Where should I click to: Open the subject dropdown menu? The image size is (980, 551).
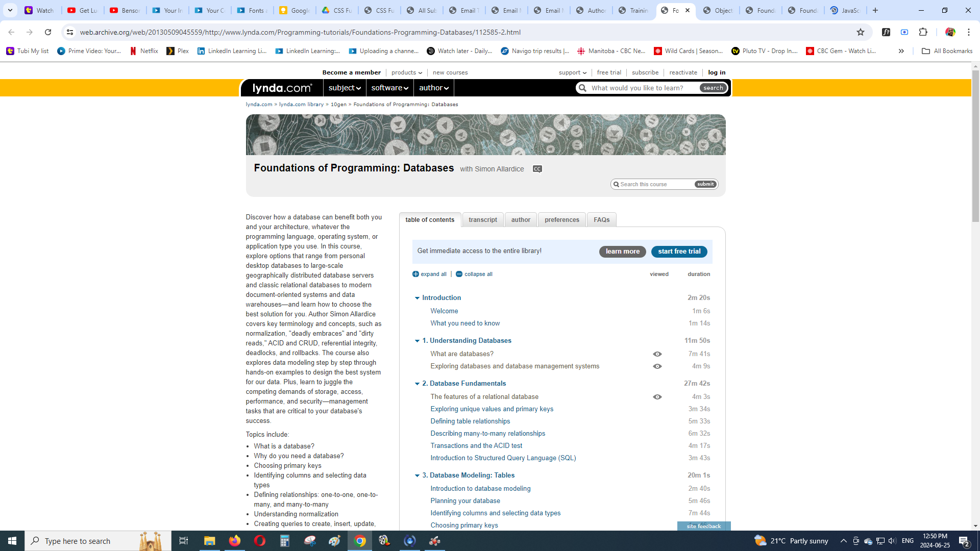345,88
